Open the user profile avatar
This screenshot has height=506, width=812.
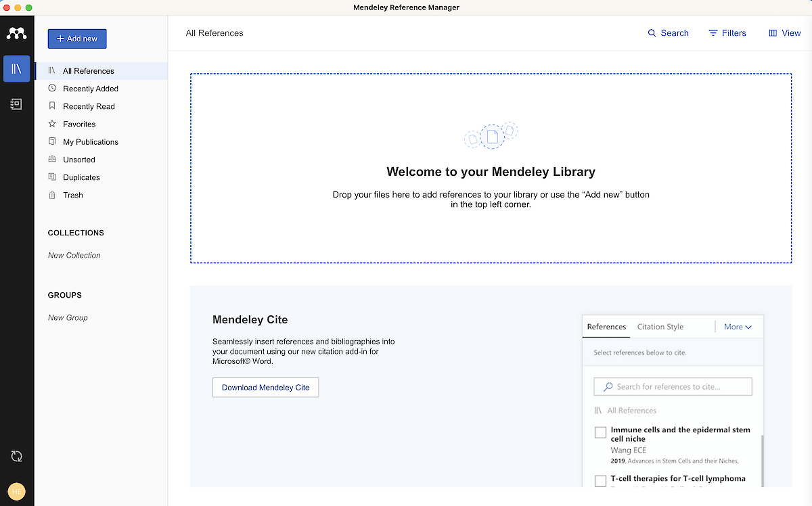[16, 492]
